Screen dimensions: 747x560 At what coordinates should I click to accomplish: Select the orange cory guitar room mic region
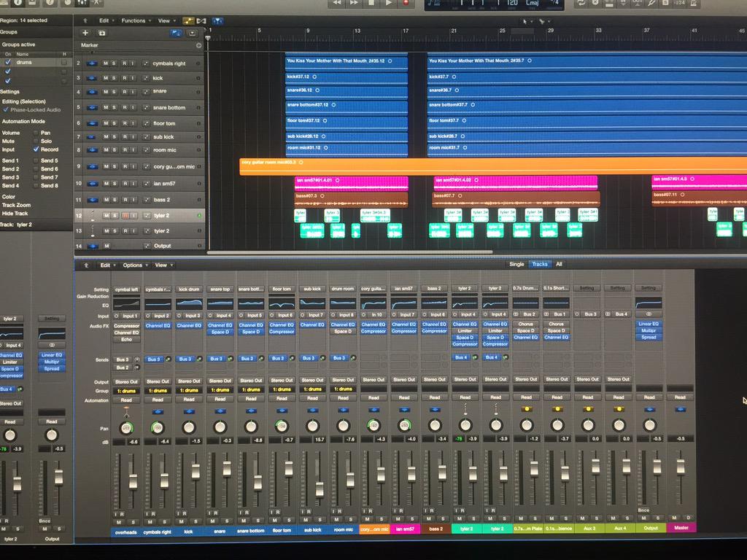pos(493,167)
